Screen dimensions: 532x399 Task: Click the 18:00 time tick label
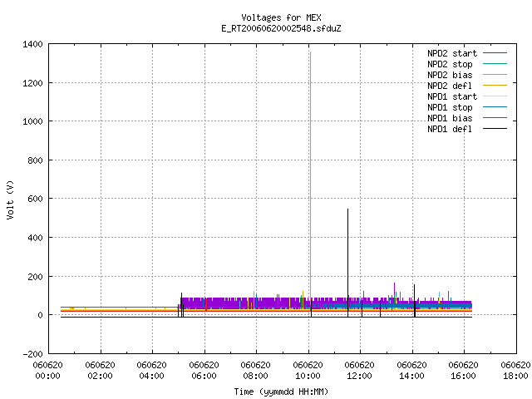tap(515, 377)
